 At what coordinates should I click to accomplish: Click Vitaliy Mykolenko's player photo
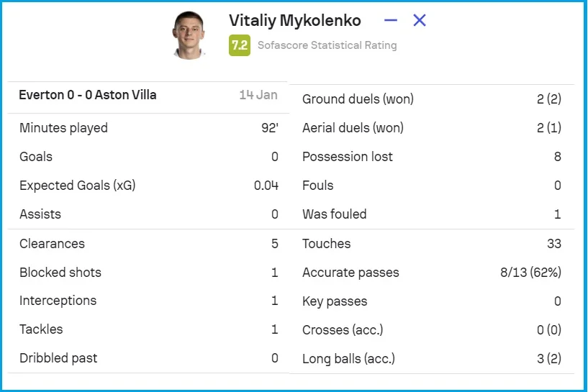pyautogui.click(x=189, y=35)
